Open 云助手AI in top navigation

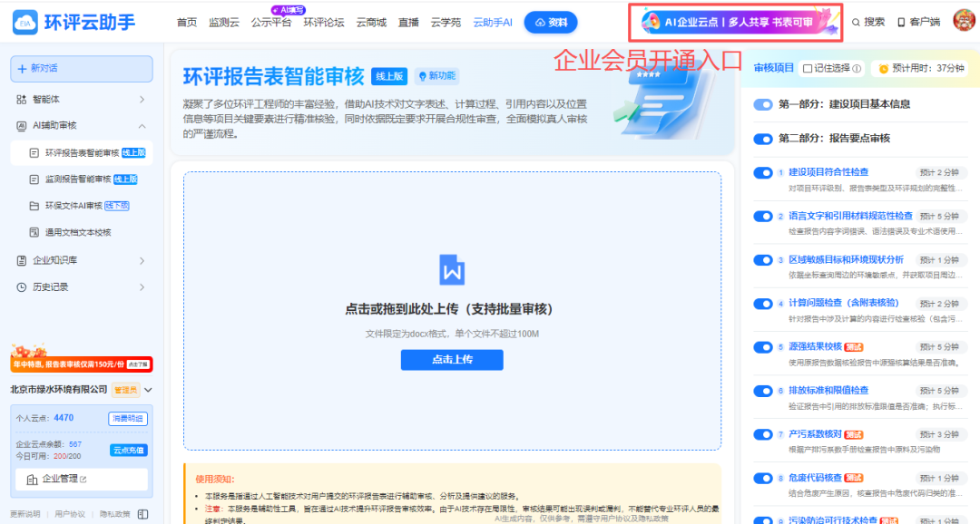[493, 23]
